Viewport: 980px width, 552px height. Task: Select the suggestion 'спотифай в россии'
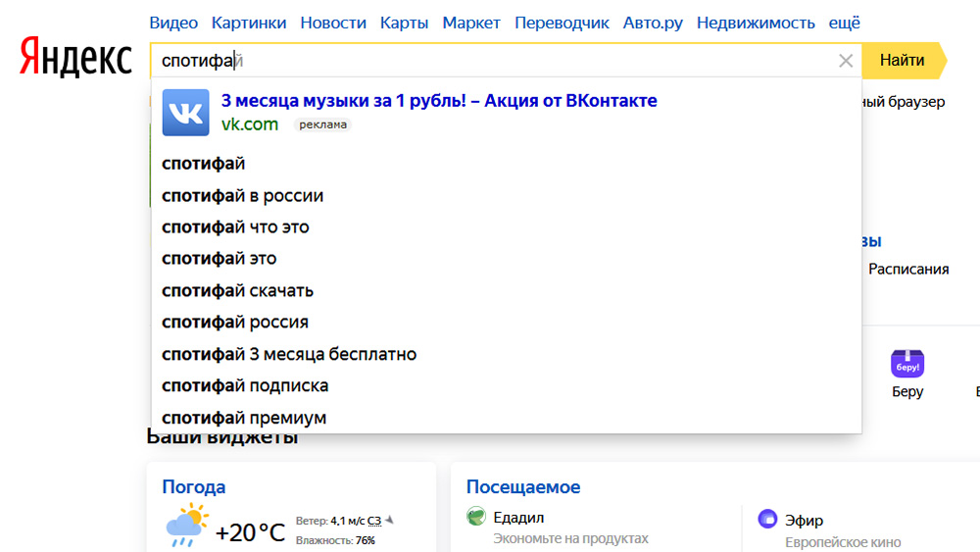(x=242, y=195)
